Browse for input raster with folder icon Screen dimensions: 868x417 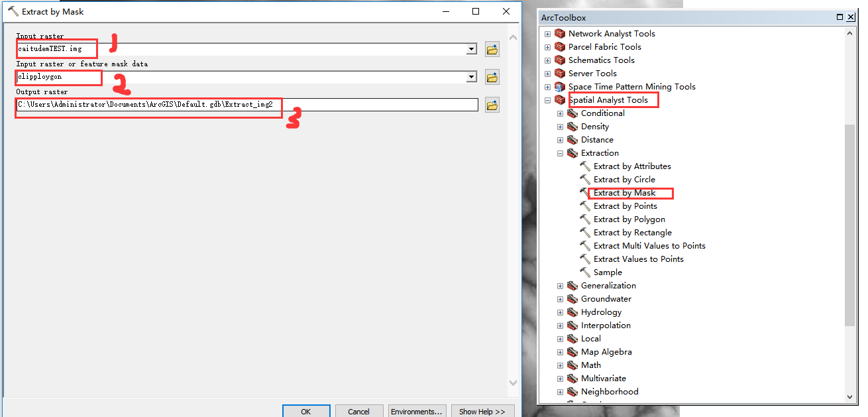pos(492,49)
